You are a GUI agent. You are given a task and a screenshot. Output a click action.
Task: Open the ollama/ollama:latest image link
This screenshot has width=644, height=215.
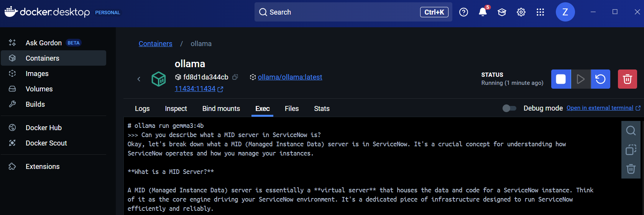[x=290, y=77]
